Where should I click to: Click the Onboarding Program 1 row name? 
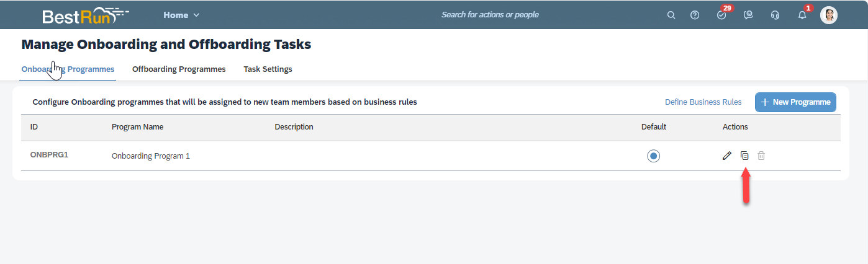click(x=151, y=156)
